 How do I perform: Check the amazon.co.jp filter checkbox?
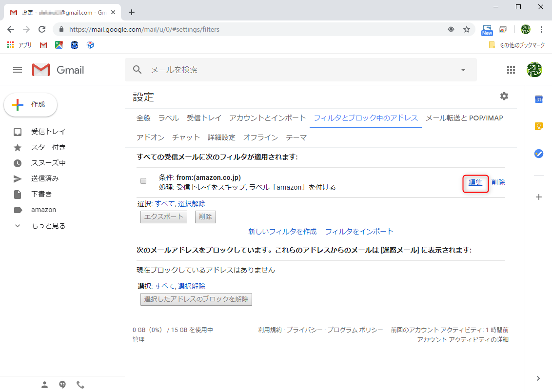coord(143,181)
